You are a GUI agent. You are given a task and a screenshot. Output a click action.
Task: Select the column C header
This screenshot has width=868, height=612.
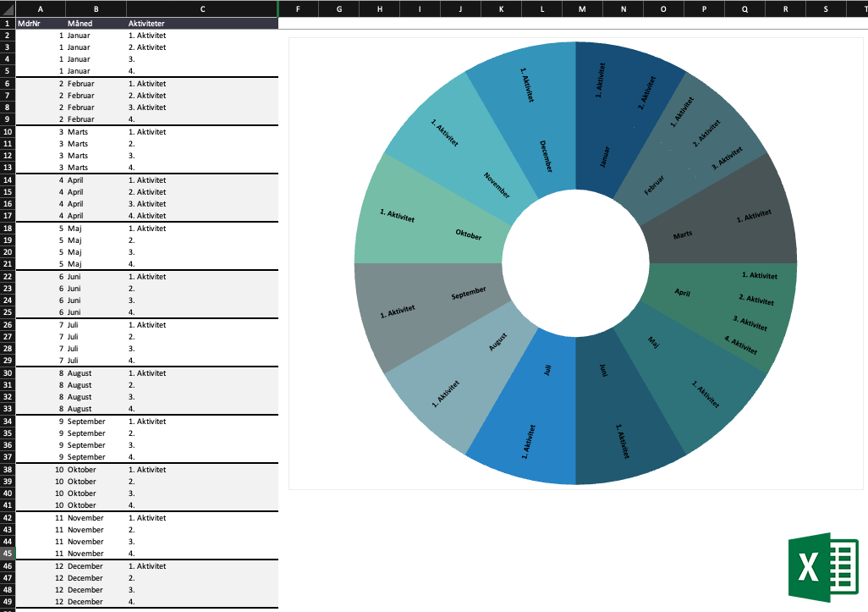pyautogui.click(x=202, y=8)
